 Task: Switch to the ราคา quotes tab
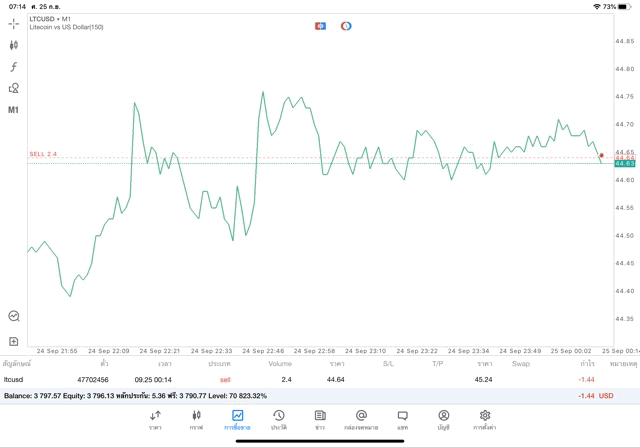tap(155, 419)
